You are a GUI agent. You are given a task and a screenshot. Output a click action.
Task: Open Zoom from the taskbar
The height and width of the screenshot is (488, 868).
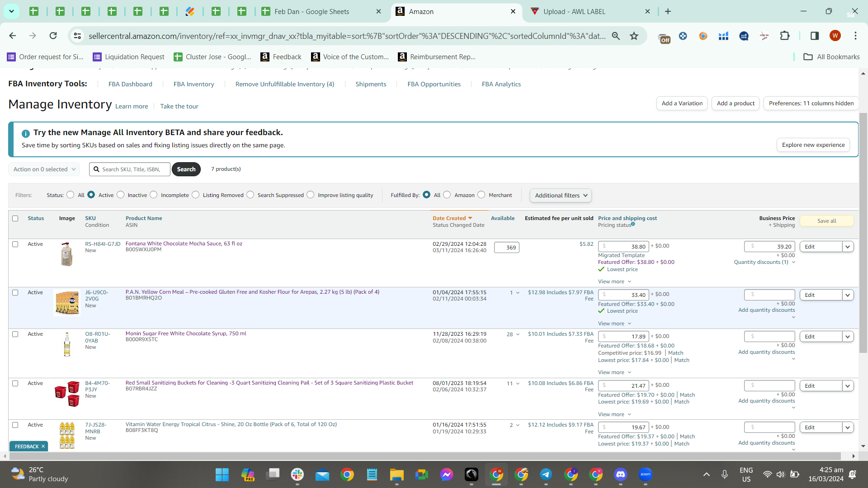pos(646,474)
